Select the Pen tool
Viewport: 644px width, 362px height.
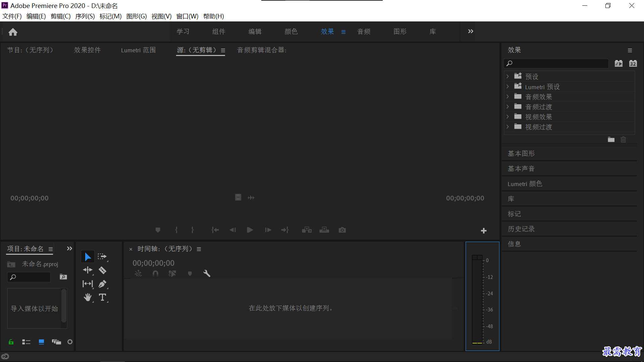point(102,284)
